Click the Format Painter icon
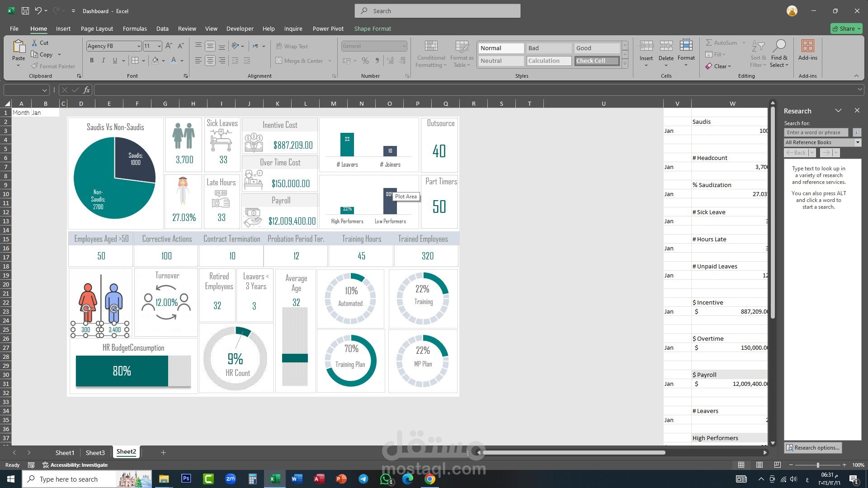 tap(35, 66)
